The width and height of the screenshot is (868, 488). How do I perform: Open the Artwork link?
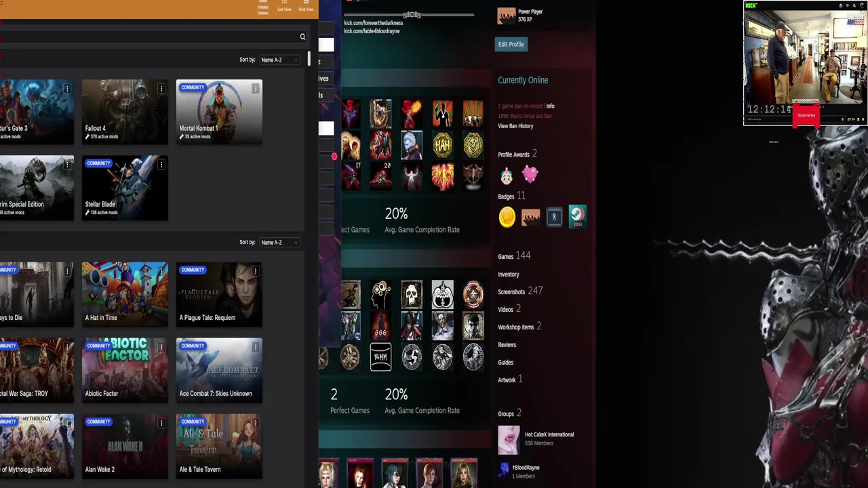click(x=510, y=380)
